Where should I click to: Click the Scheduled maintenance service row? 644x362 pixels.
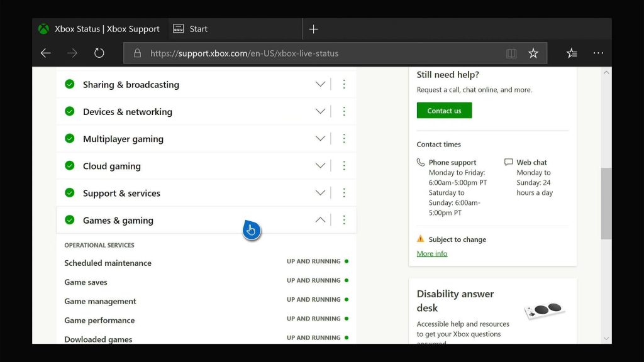[x=206, y=262]
